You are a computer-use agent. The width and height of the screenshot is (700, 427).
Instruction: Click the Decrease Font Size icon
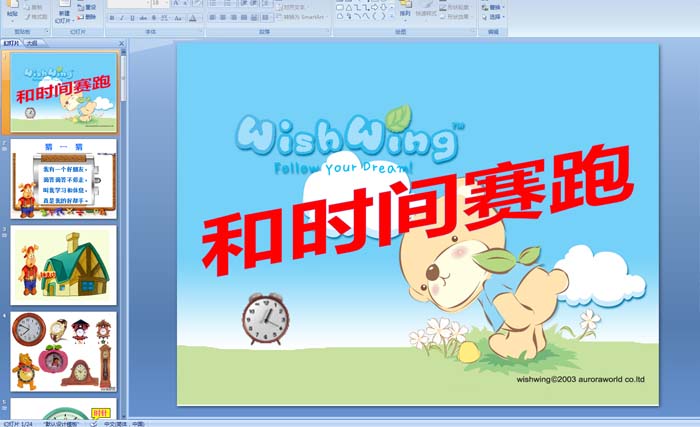pyautogui.click(x=185, y=4)
